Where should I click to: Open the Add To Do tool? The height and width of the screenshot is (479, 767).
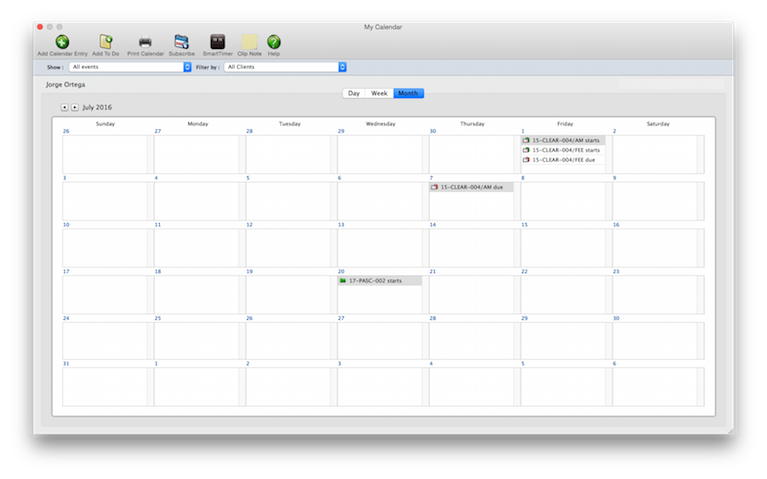105,42
